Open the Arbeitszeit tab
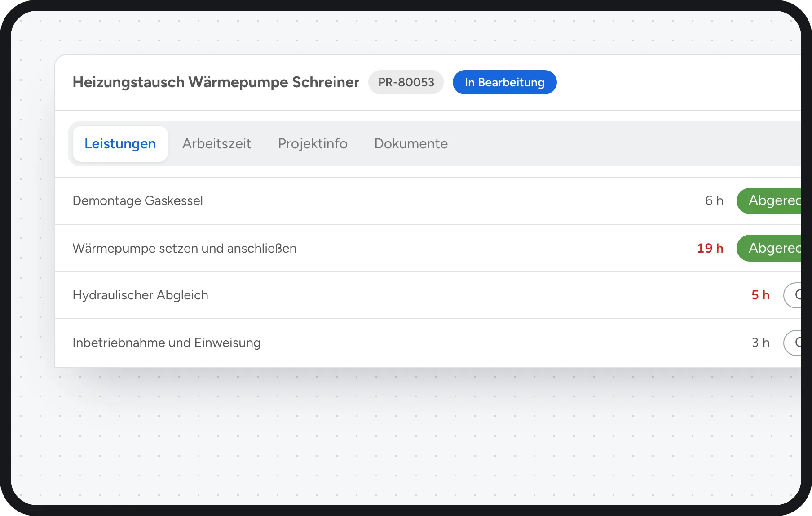This screenshot has width=812, height=516. [216, 144]
